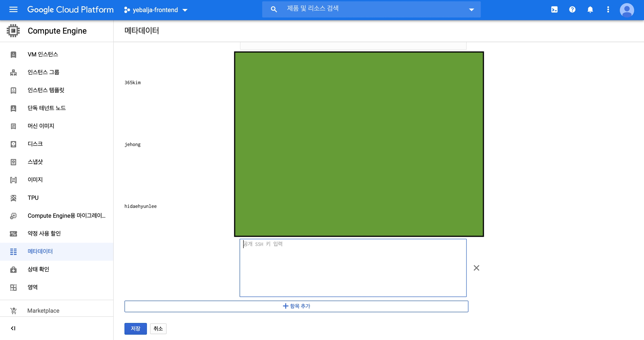Activate Cloud Shell terminal icon

[554, 10]
